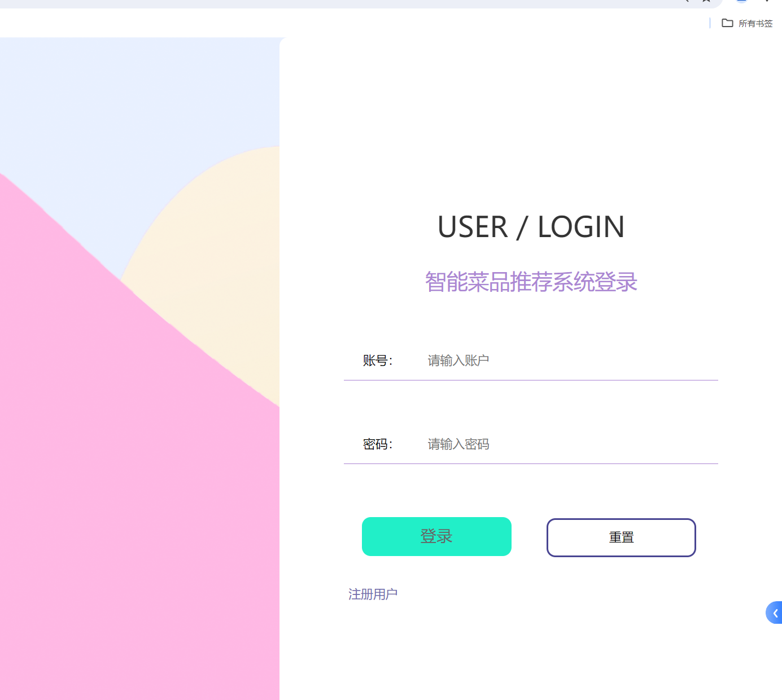Click the USER / LOGIN heading
Viewport: 782px width, 700px height.
pyautogui.click(x=531, y=226)
